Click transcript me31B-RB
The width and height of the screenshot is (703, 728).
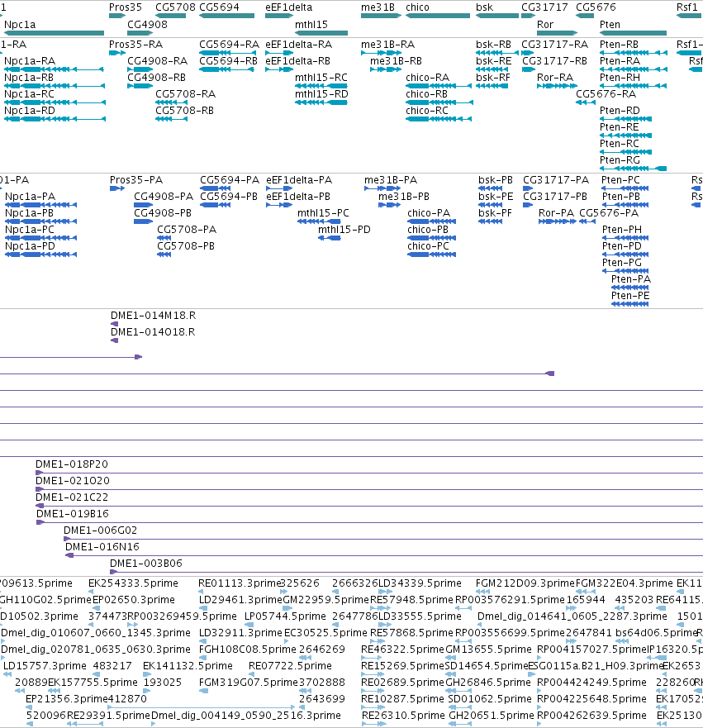coord(396,61)
